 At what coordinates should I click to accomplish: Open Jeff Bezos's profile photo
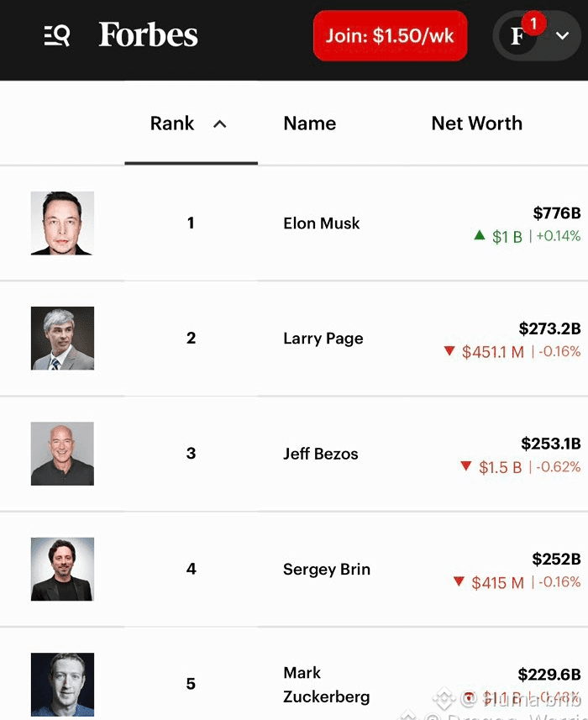(x=62, y=454)
